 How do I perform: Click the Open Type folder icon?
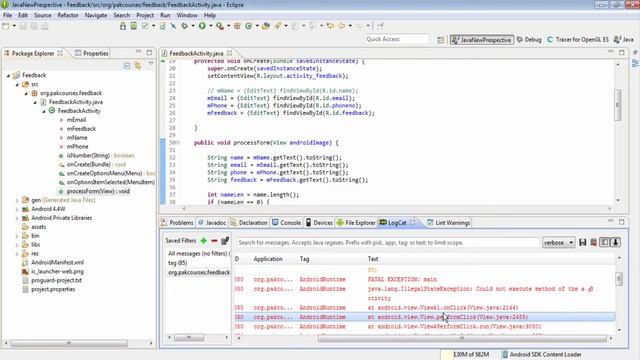(x=266, y=26)
